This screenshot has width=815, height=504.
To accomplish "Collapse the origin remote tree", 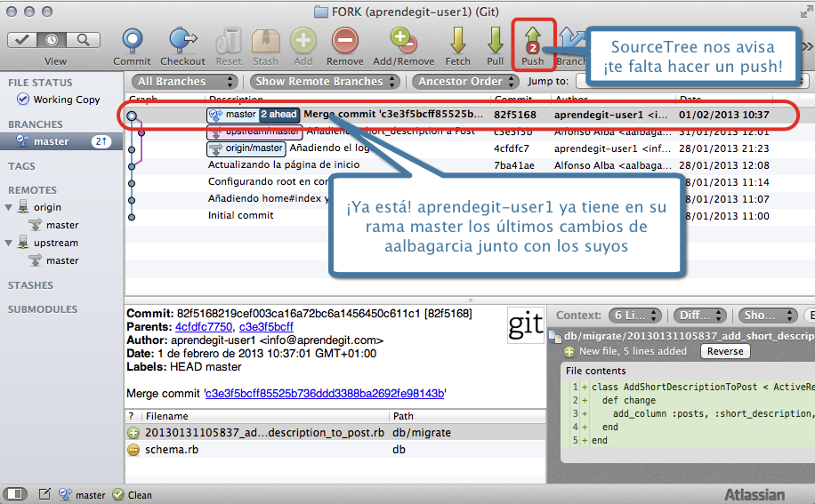I will click(10, 208).
